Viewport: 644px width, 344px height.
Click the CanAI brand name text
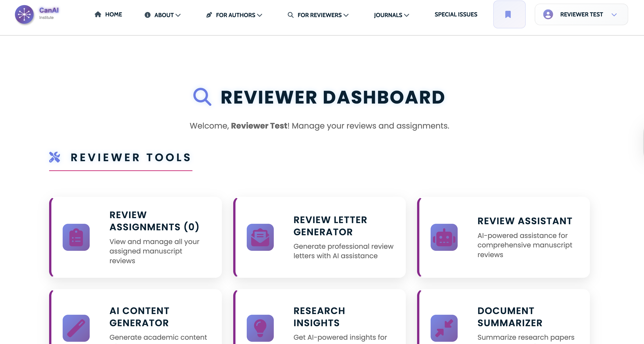49,10
